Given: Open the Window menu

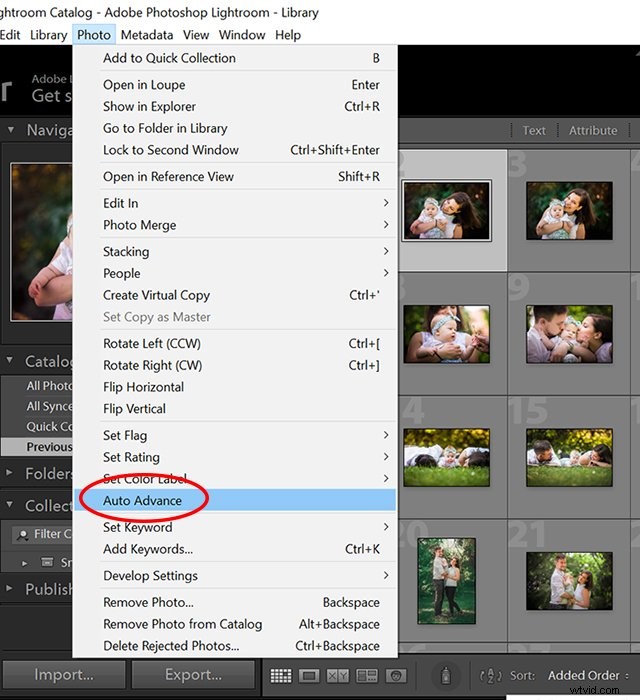Looking at the screenshot, I should tap(242, 35).
